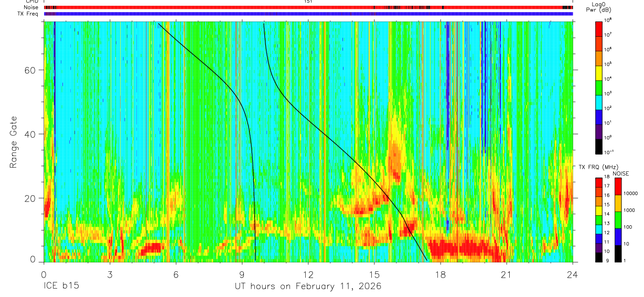Click the '24' tick on UT hours axis
This screenshot has height=297, width=644.
point(573,274)
